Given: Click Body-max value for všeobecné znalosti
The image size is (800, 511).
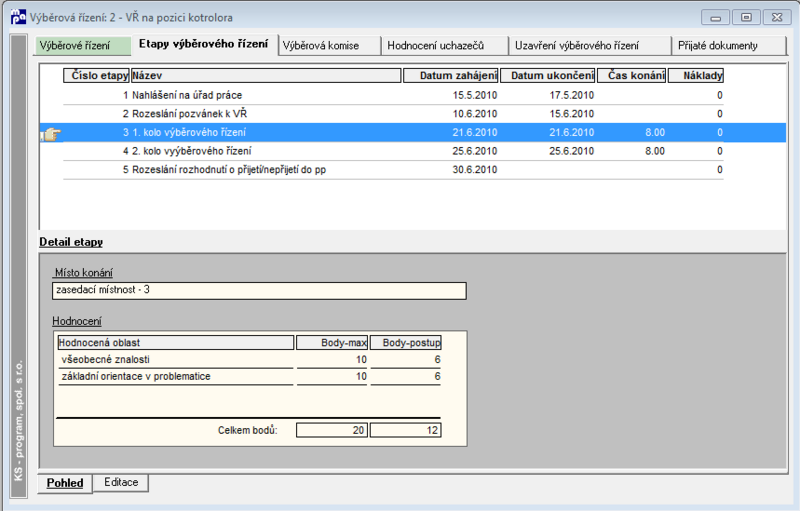Looking at the screenshot, I should point(361,360).
